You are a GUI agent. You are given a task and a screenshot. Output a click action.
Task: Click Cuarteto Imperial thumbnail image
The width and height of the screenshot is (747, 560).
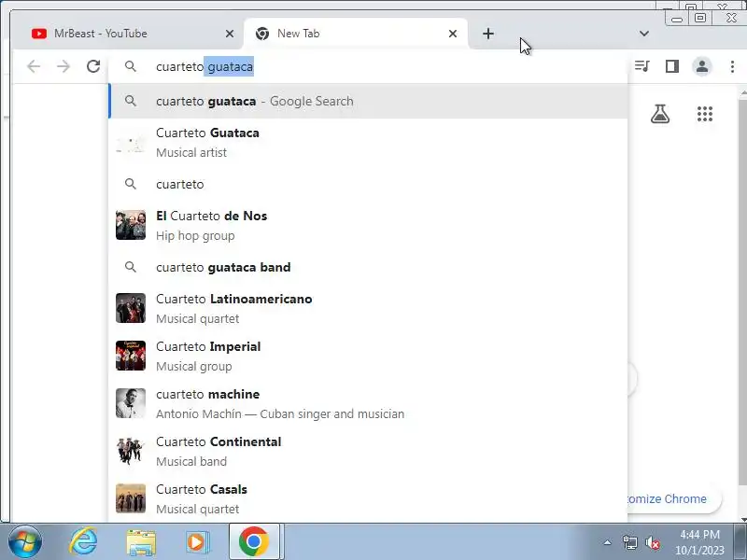point(131,356)
